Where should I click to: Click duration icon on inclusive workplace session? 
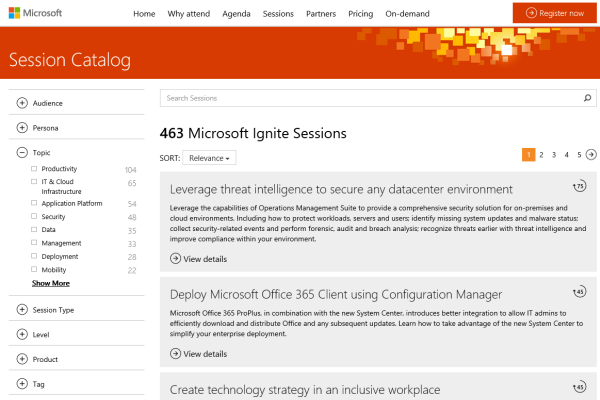point(579,387)
